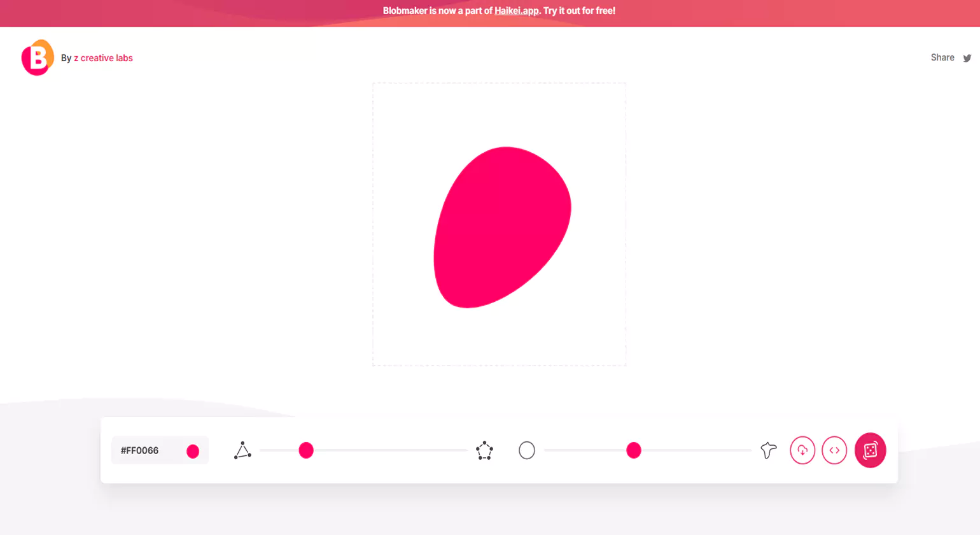Viewport: 980px width, 535px height.
Task: Click the Twitter bird icon
Action: (968, 58)
